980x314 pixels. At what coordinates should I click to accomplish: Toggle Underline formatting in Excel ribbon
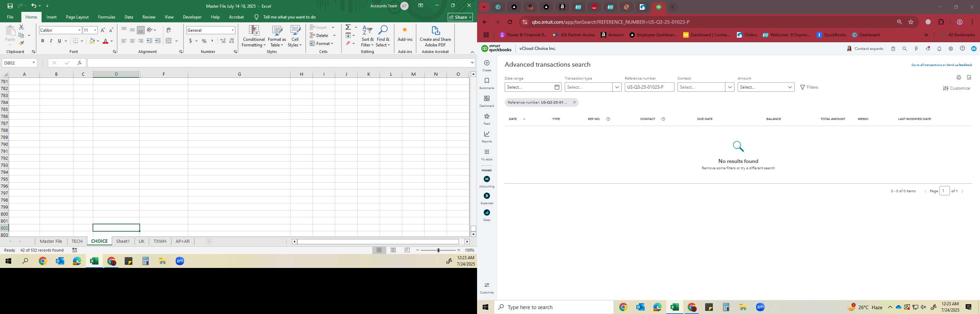click(59, 41)
